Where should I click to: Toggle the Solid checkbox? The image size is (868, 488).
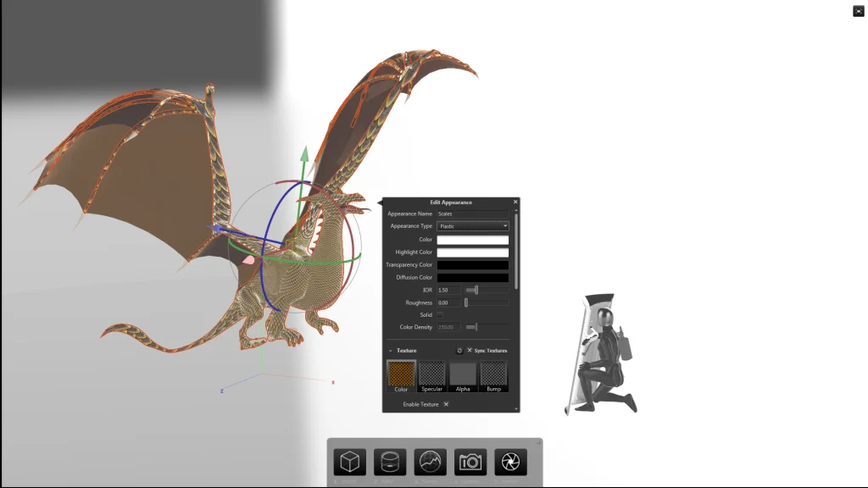[x=440, y=315]
